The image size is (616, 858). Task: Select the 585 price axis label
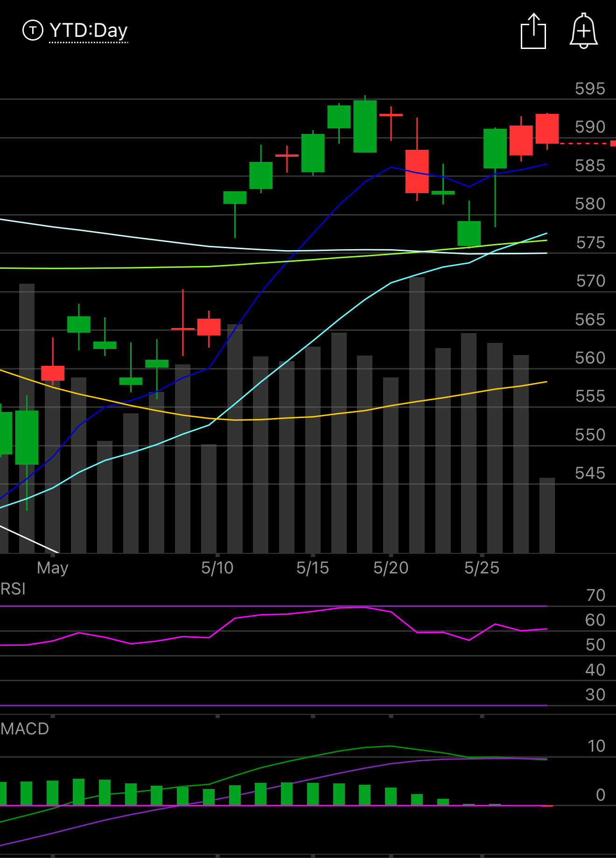[x=590, y=166]
